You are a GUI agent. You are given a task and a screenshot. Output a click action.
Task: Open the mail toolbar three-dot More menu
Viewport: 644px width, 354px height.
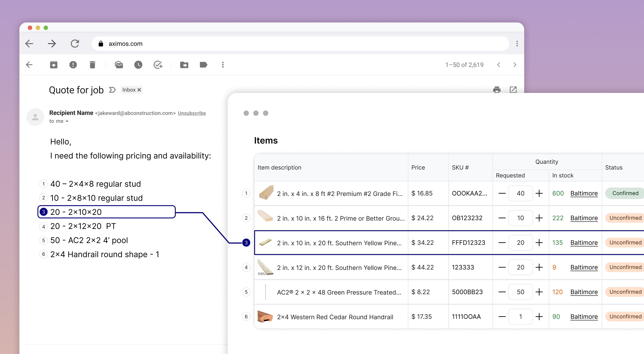coord(223,65)
